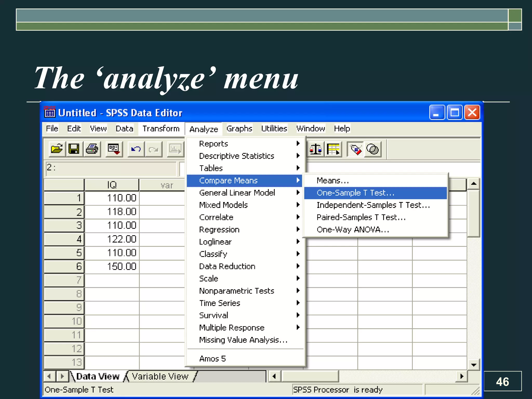Screen dimensions: 532x399
Task: Click the greyed Redo arrow icon
Action: pyautogui.click(x=154, y=149)
